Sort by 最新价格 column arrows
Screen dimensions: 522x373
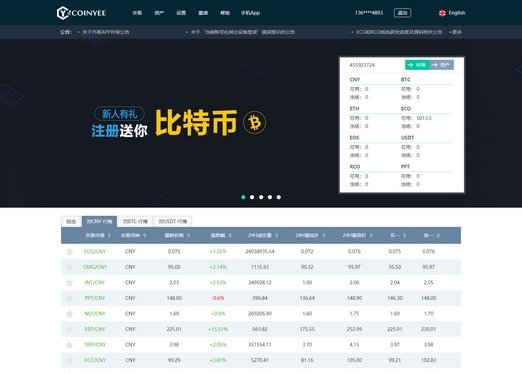point(189,236)
